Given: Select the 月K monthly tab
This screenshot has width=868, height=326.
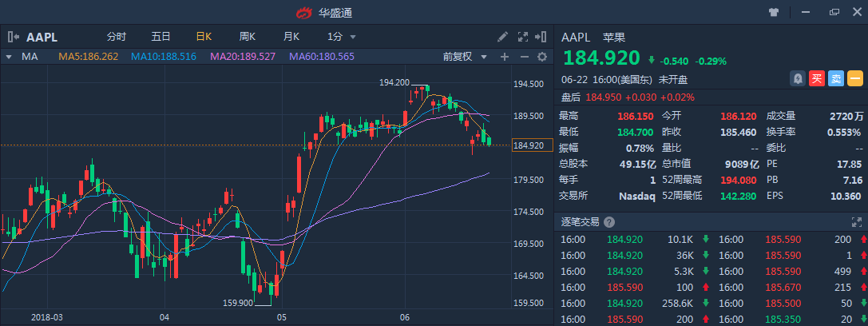Looking at the screenshot, I should [291, 37].
